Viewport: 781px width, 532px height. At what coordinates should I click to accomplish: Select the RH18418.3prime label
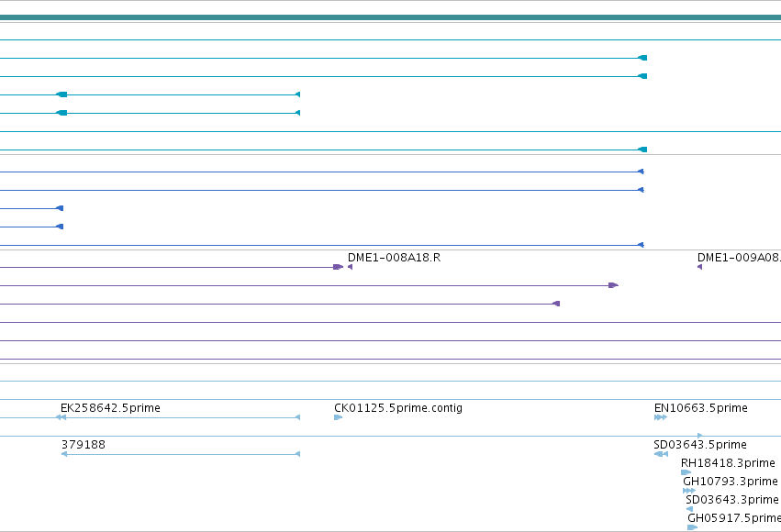point(728,463)
